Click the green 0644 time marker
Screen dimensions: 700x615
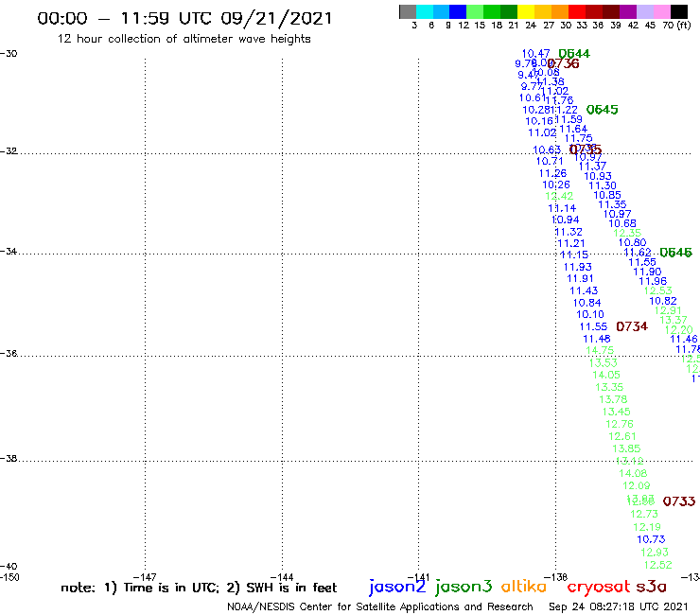574,54
